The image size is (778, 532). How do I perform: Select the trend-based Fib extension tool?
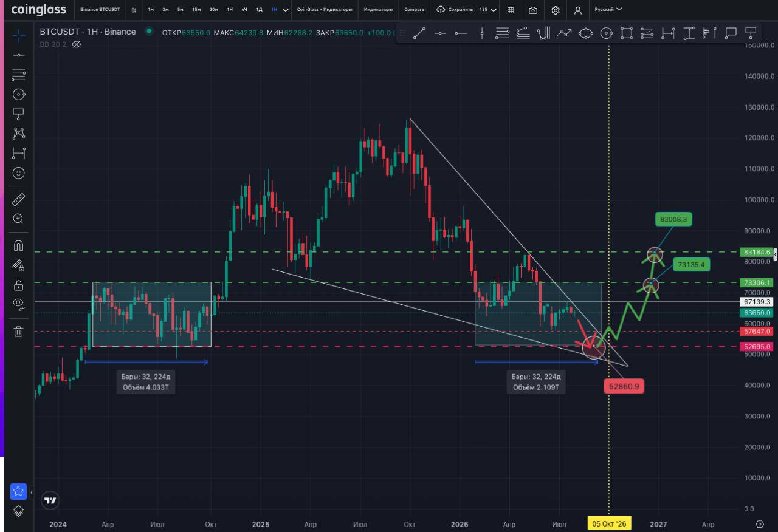pyautogui.click(x=523, y=34)
